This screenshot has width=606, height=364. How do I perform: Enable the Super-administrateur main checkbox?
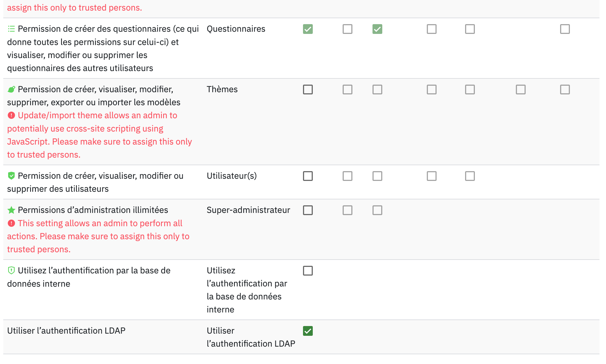pyautogui.click(x=308, y=210)
